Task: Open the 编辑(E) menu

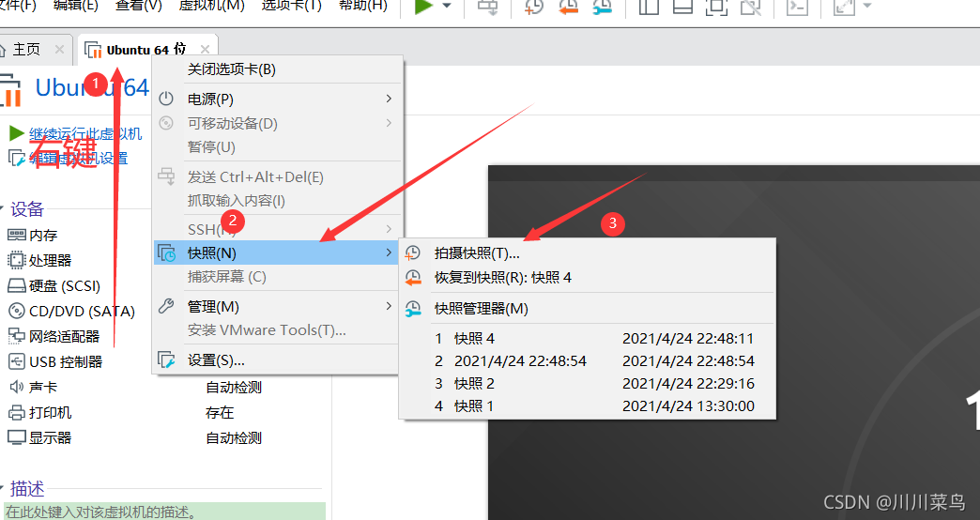Action: 76,6
